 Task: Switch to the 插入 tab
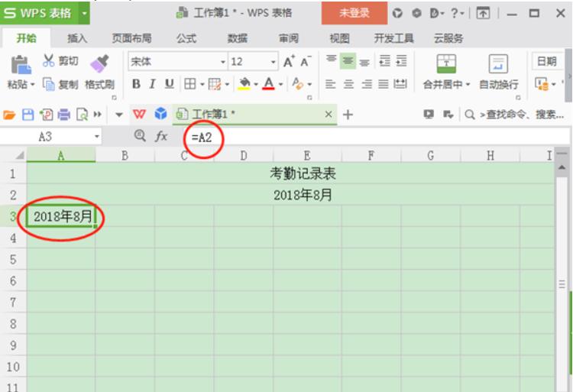point(77,38)
